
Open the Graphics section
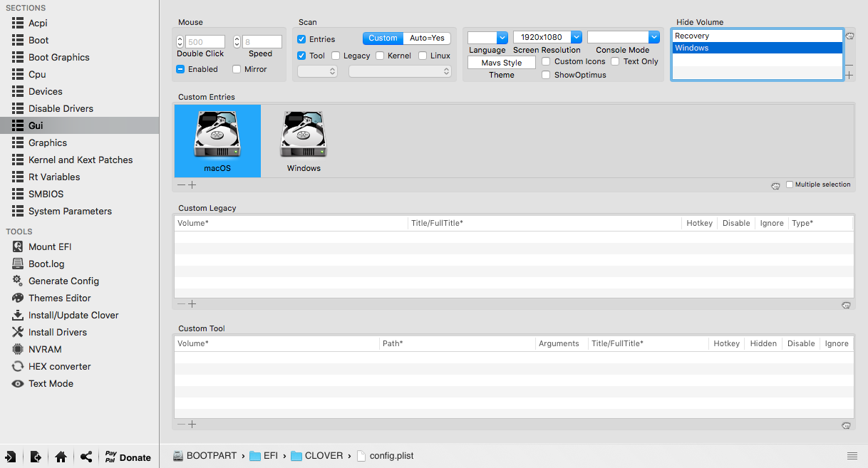click(x=48, y=142)
